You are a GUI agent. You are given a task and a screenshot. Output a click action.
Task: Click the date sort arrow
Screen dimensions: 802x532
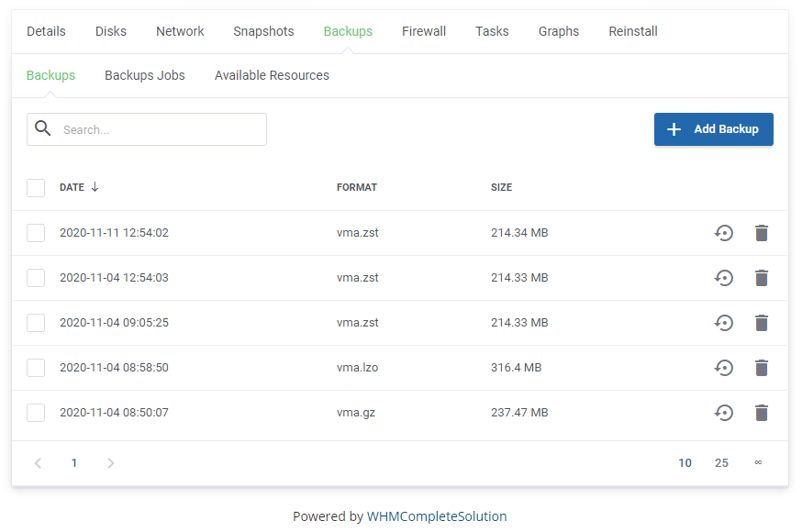(x=95, y=187)
